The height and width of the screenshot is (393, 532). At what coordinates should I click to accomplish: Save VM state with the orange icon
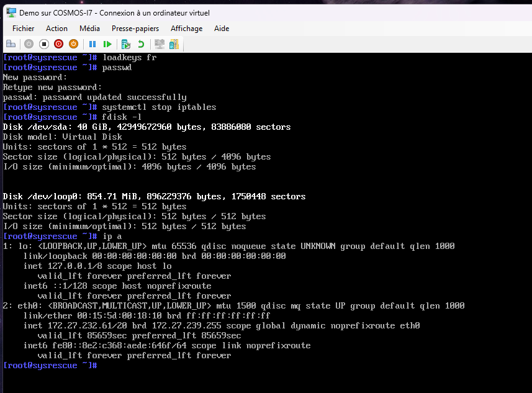(x=73, y=44)
